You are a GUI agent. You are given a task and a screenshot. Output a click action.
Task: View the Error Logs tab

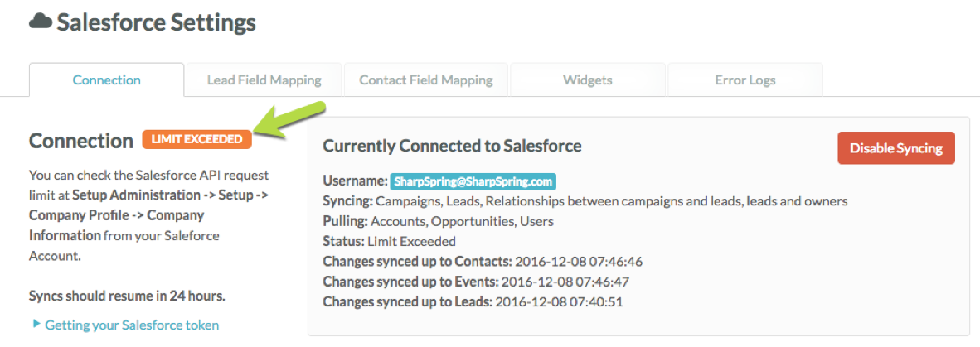745,80
